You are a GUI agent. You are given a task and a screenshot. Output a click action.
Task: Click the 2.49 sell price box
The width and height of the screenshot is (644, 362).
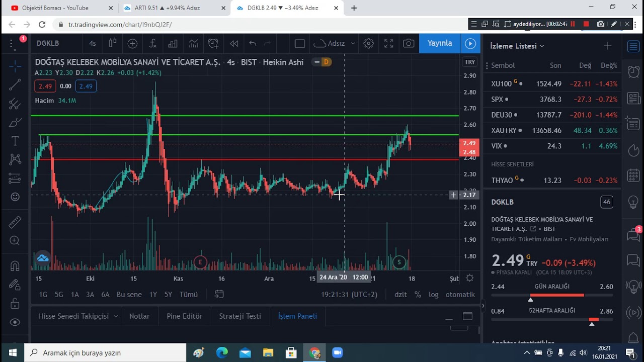[45, 86]
